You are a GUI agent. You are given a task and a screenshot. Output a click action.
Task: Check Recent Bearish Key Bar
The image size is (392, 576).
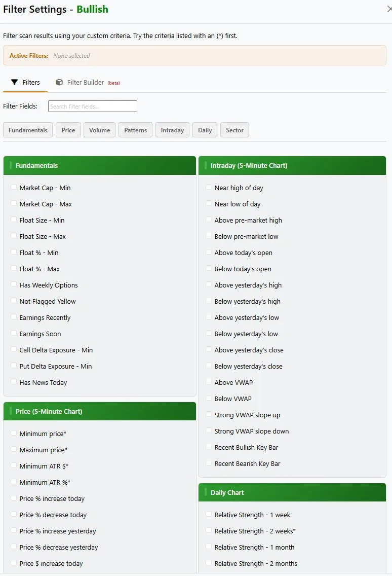209,463
